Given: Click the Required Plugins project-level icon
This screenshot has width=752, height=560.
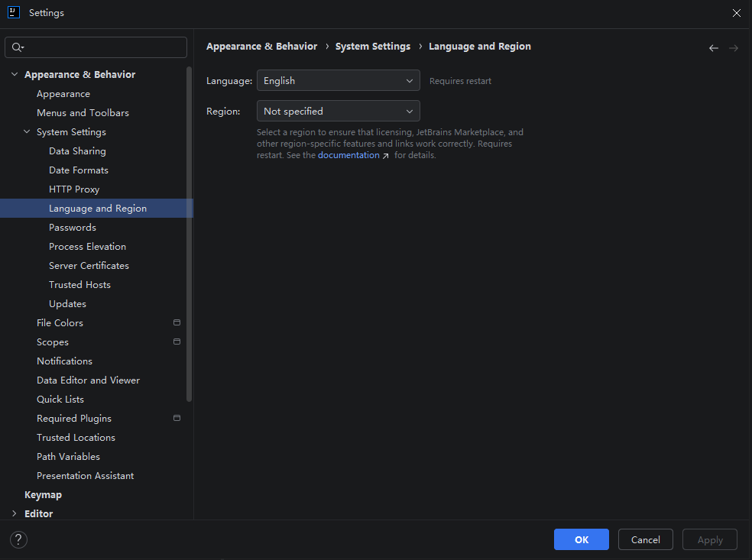Looking at the screenshot, I should pyautogui.click(x=177, y=418).
